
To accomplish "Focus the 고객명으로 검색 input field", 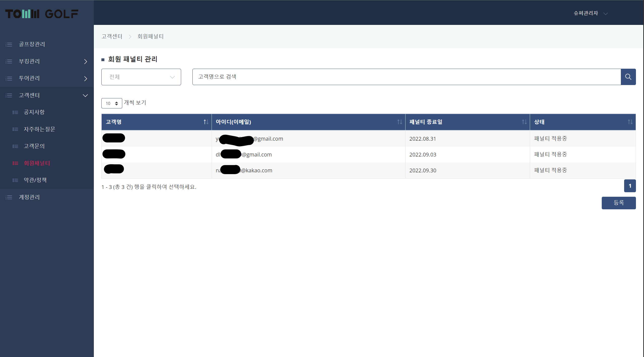I will [x=406, y=77].
